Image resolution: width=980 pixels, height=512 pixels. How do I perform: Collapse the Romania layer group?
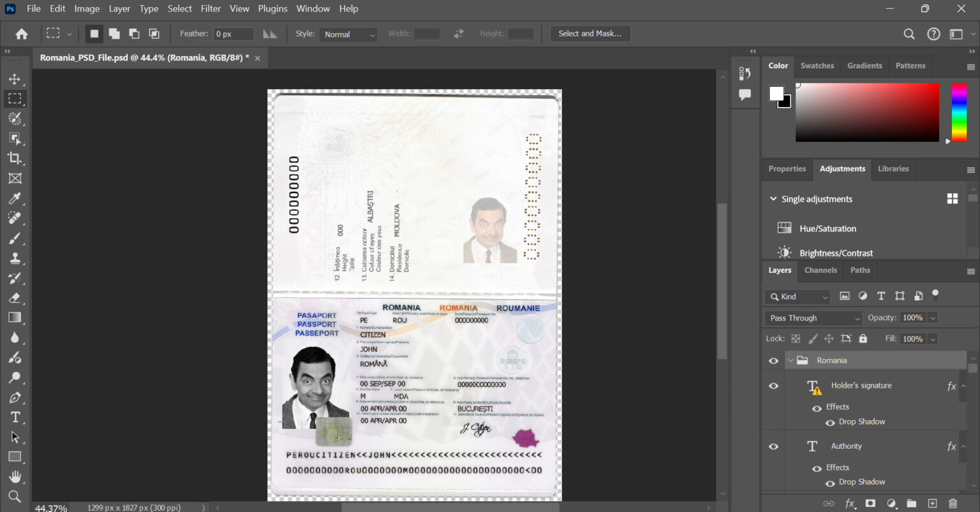click(x=791, y=360)
